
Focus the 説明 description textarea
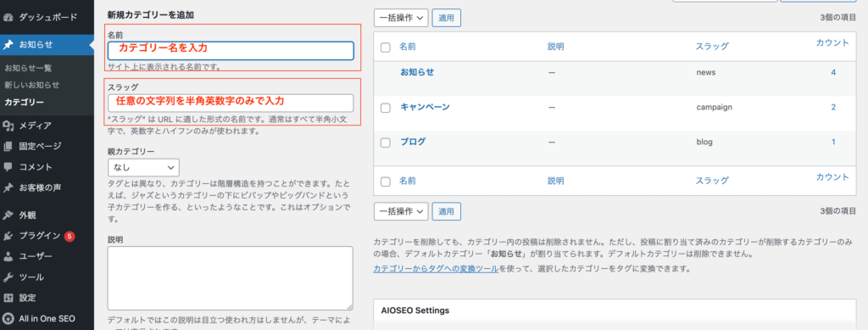[231, 278]
